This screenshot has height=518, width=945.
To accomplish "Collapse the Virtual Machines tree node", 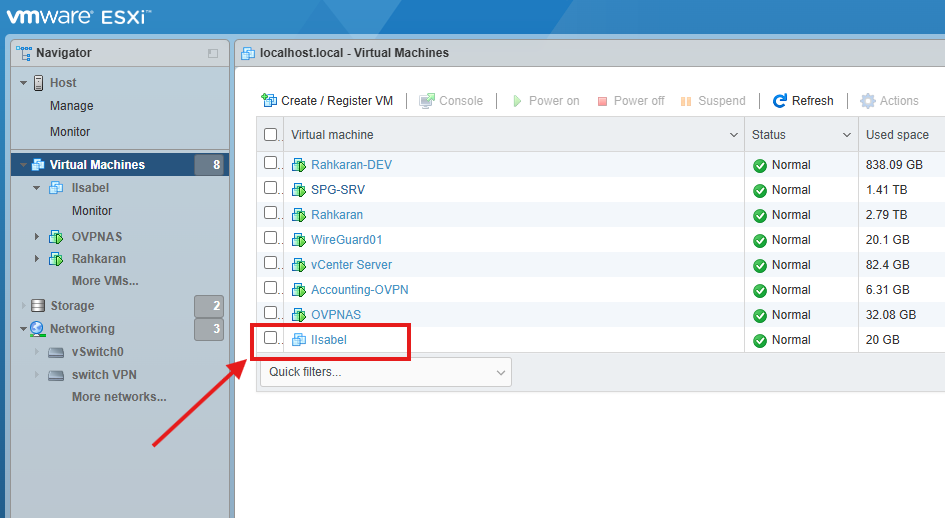I will click(24, 165).
